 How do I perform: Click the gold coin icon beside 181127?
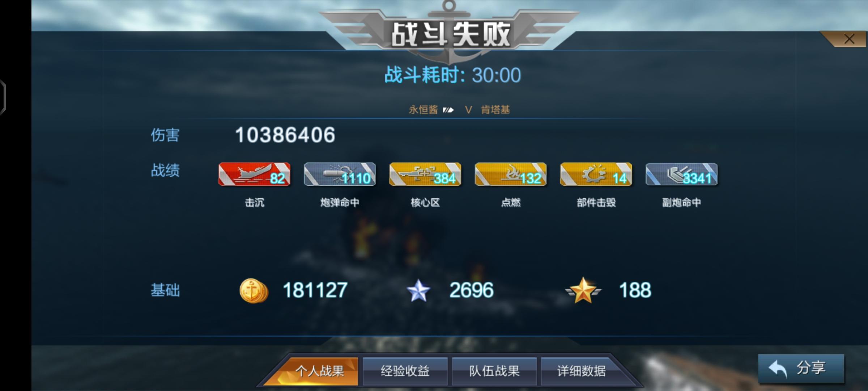[x=254, y=291]
